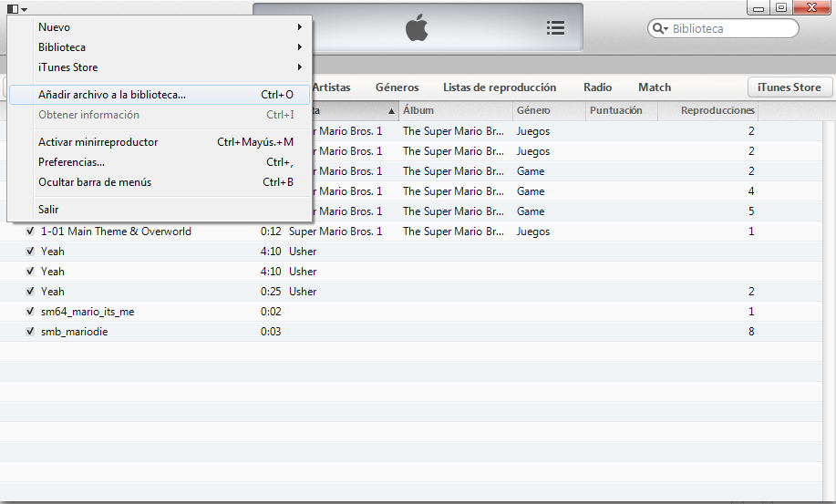This screenshot has height=504, width=836.
Task: Choose Salir to quit iTunes
Action: [x=160, y=210]
